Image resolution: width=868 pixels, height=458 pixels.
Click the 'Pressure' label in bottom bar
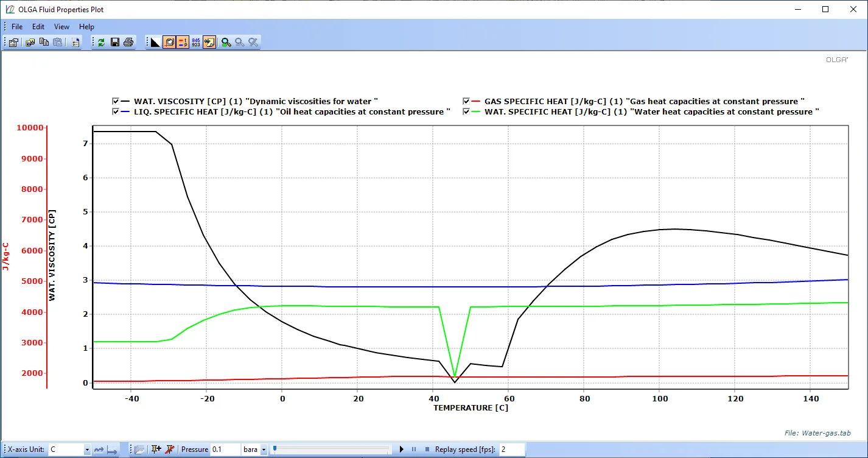coord(195,449)
